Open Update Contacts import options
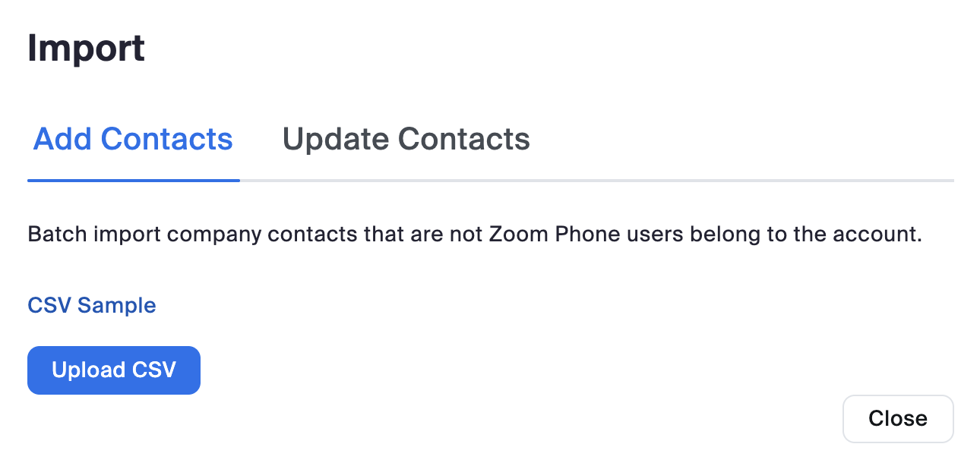980x466 pixels. pyautogui.click(x=406, y=140)
